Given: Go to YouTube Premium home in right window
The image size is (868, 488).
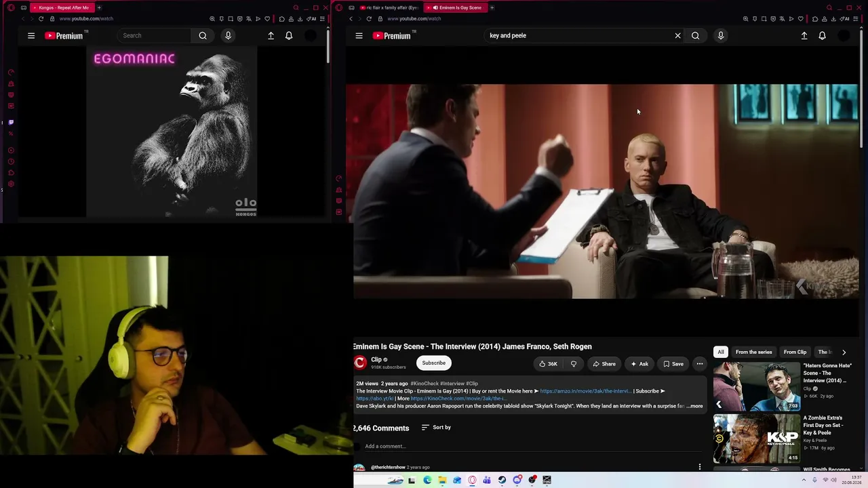Looking at the screenshot, I should point(392,36).
